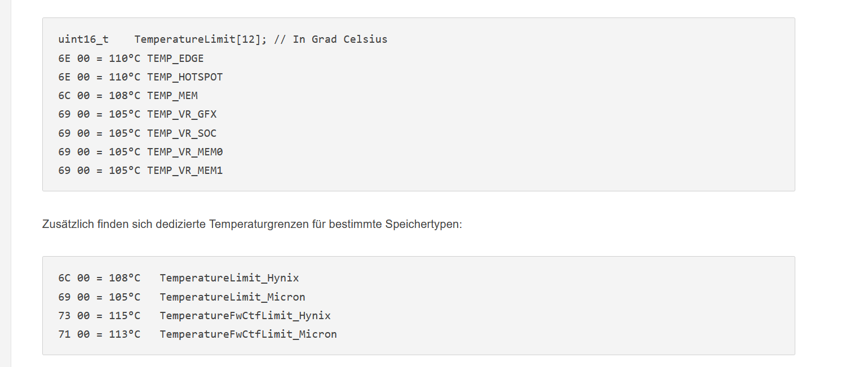Click the 113°C temperature value
The height and width of the screenshot is (367, 868).
click(125, 334)
